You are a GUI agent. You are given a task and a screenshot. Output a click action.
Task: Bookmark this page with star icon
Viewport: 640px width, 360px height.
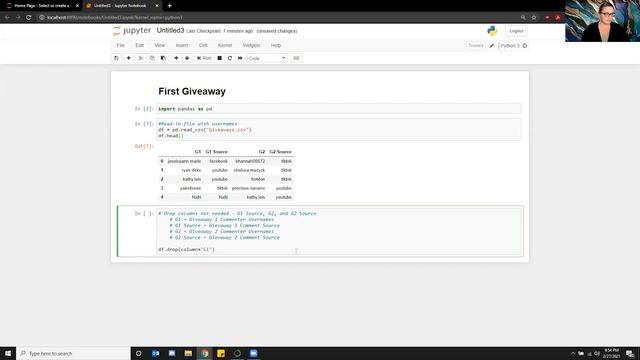(534, 18)
